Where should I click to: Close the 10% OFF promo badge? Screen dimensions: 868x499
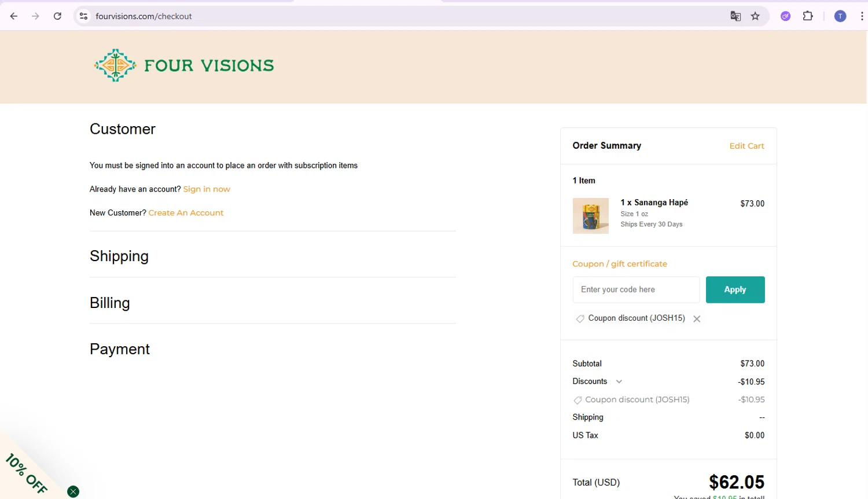click(x=73, y=492)
